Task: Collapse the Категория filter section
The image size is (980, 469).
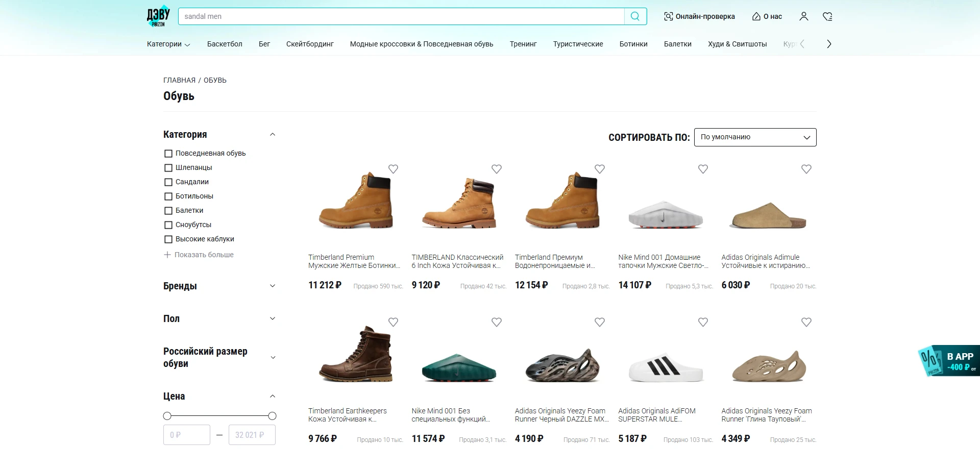Action: (273, 135)
